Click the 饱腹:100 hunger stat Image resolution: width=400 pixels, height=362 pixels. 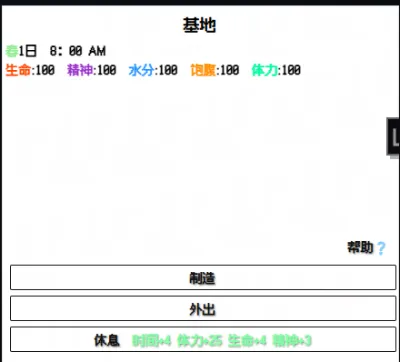tap(215, 70)
